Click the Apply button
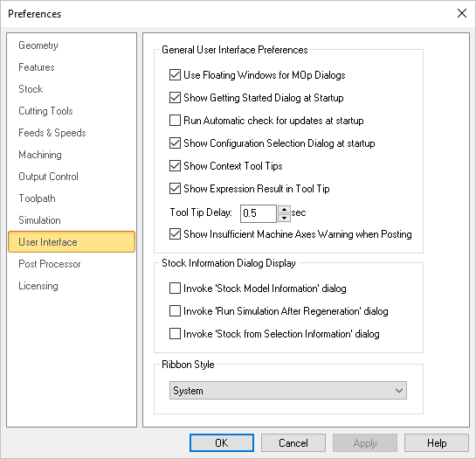The width and height of the screenshot is (476, 459). [x=365, y=443]
